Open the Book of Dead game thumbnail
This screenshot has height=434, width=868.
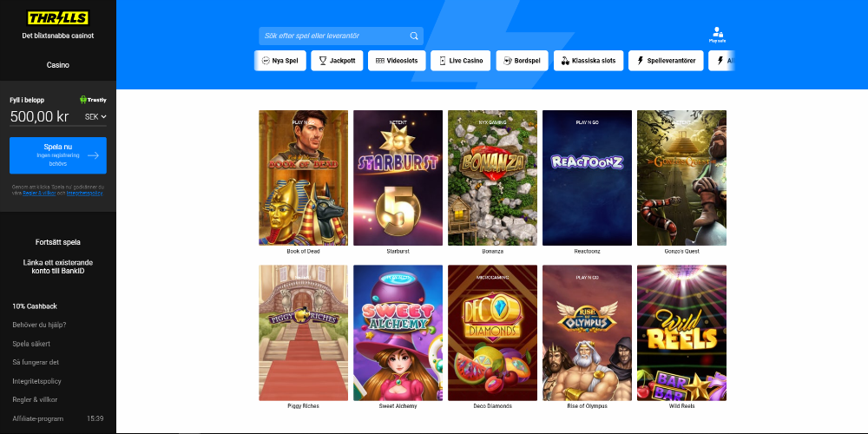[x=303, y=178]
